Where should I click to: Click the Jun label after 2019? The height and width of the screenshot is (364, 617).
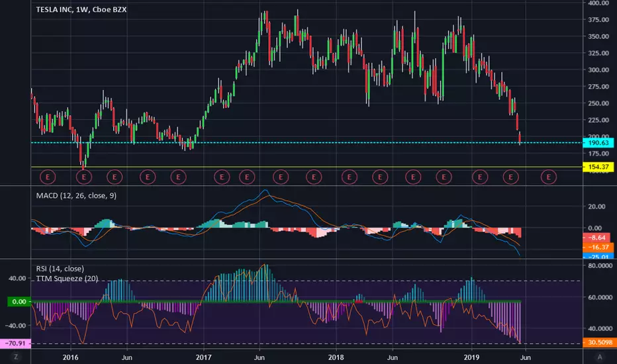[526, 357]
